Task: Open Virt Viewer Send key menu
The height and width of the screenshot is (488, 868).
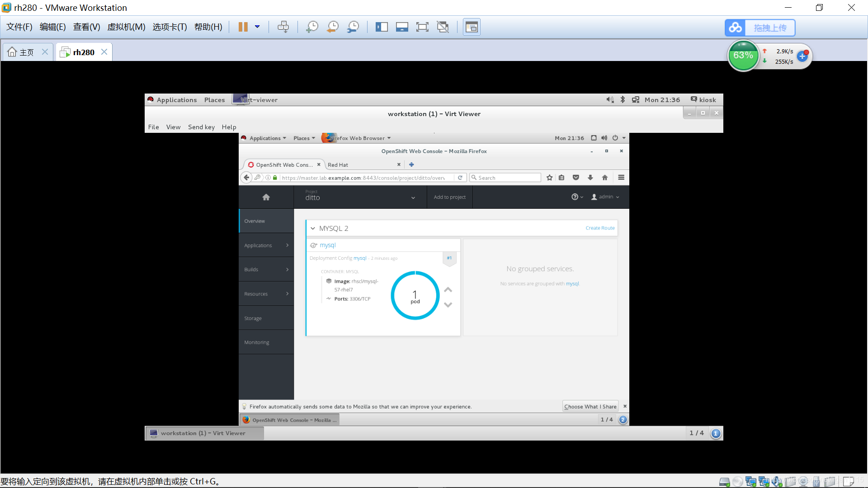Action: pos(202,127)
